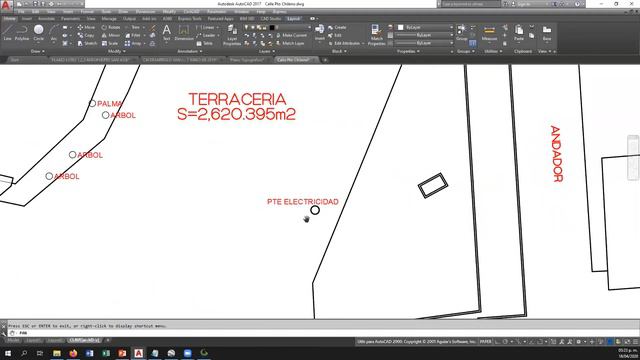This screenshot has width=640, height=360.
Task: Select the Circle tool
Action: click(x=38, y=32)
